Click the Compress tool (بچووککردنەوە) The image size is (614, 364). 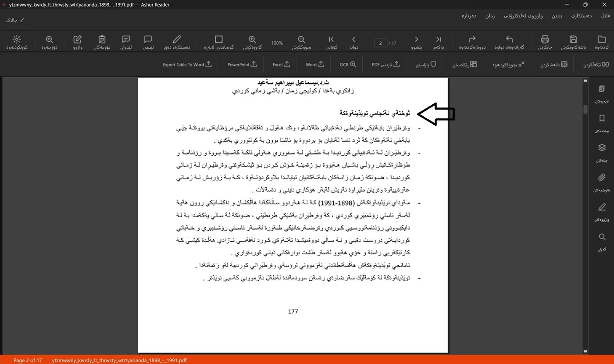pyautogui.click(x=508, y=64)
